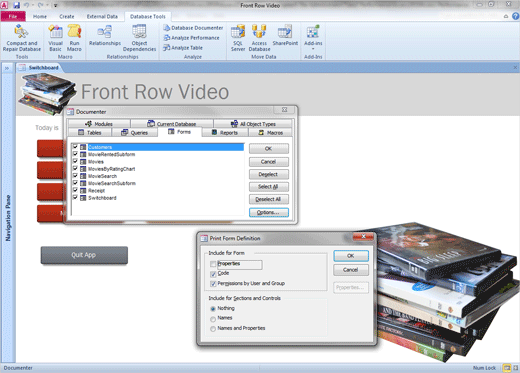Expand the Navigation Pane chevron
520x373 pixels.
[7, 68]
